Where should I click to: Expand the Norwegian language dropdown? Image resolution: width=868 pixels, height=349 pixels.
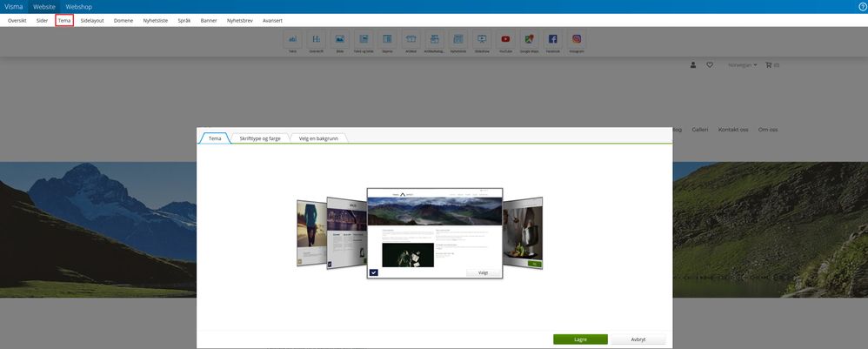(x=743, y=64)
